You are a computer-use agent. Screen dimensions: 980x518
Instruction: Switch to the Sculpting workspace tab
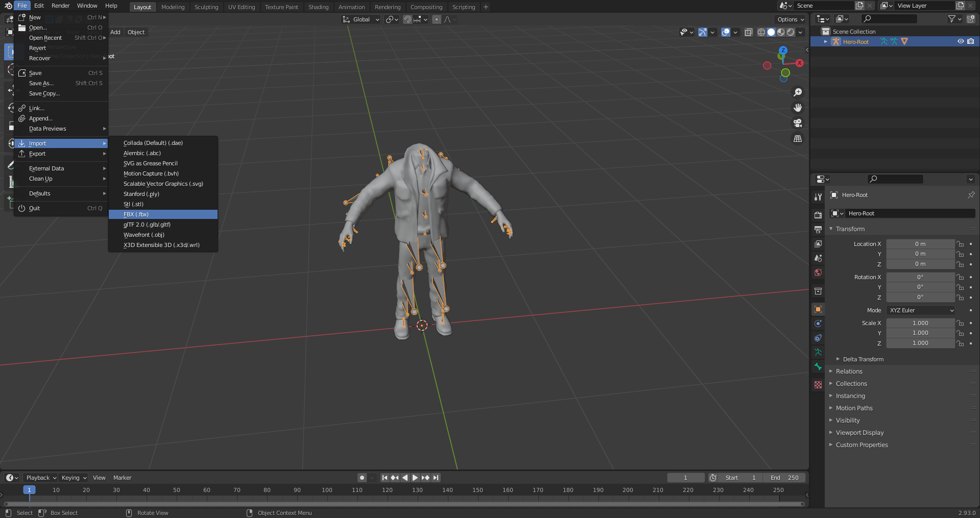click(x=206, y=7)
